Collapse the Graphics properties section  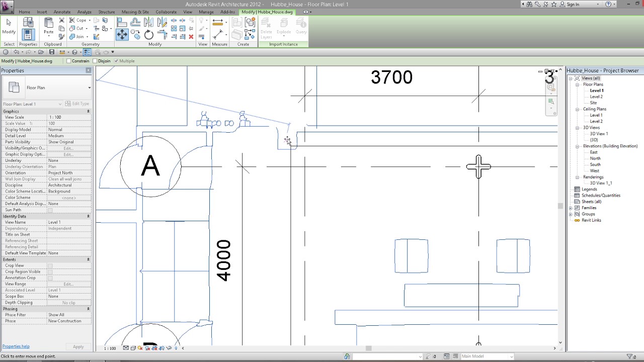[88, 111]
